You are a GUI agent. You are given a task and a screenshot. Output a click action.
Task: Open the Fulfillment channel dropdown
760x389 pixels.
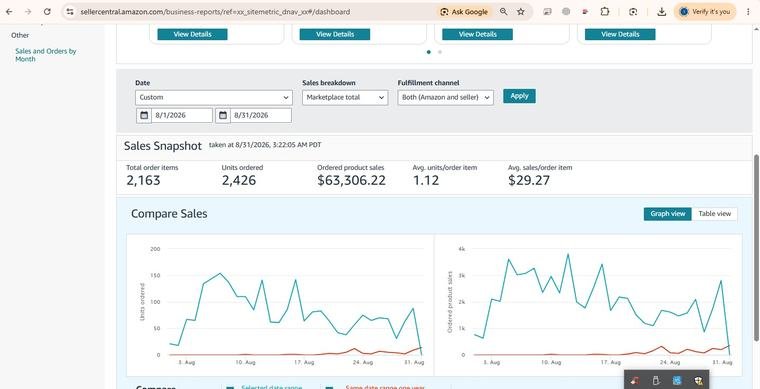445,97
